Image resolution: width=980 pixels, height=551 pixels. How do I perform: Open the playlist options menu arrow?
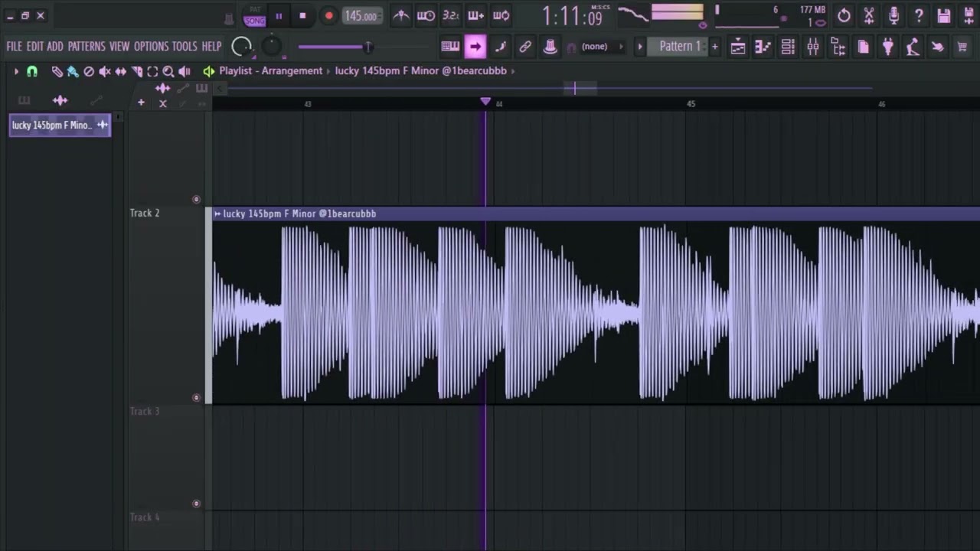point(16,71)
